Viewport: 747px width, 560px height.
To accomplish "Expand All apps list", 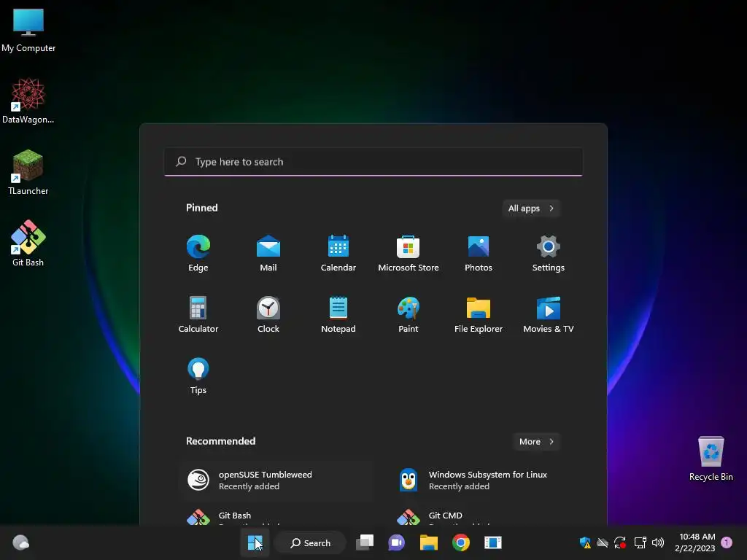I will [531, 208].
